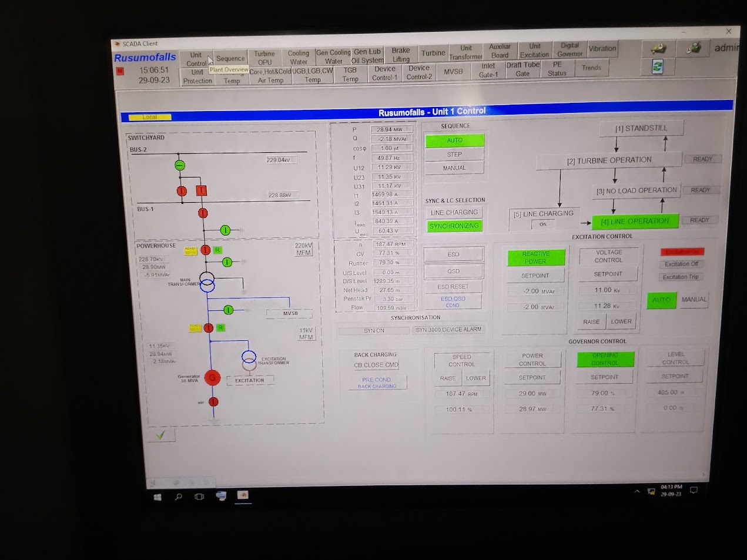
Task: Click the tool icon directly beside admin
Action: 694,48
